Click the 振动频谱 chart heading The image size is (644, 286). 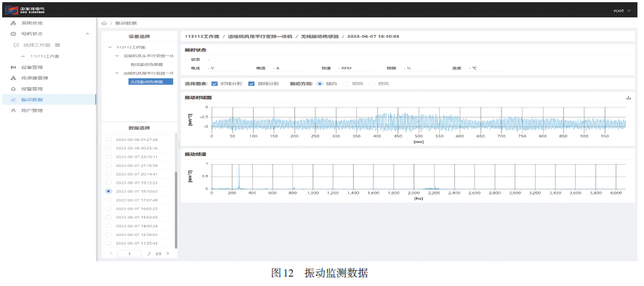click(x=196, y=155)
